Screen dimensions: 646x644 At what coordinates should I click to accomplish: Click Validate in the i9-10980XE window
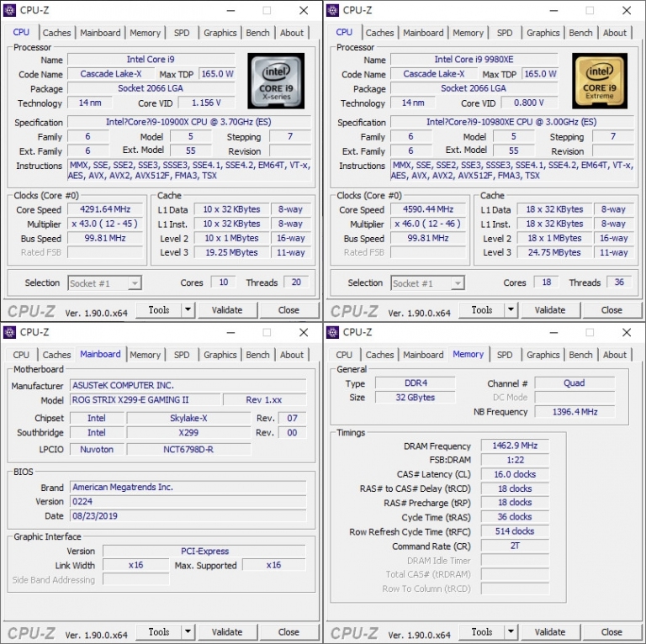point(550,310)
